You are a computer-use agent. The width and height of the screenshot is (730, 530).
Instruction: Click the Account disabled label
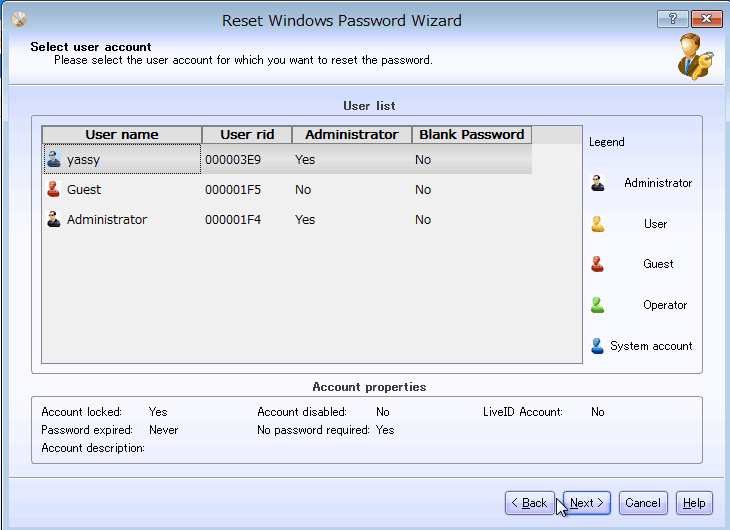point(302,412)
